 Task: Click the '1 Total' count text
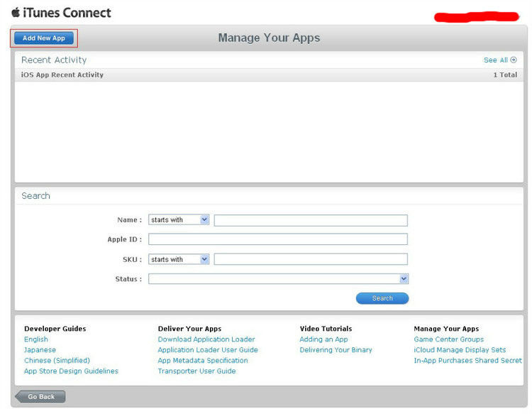click(x=505, y=75)
